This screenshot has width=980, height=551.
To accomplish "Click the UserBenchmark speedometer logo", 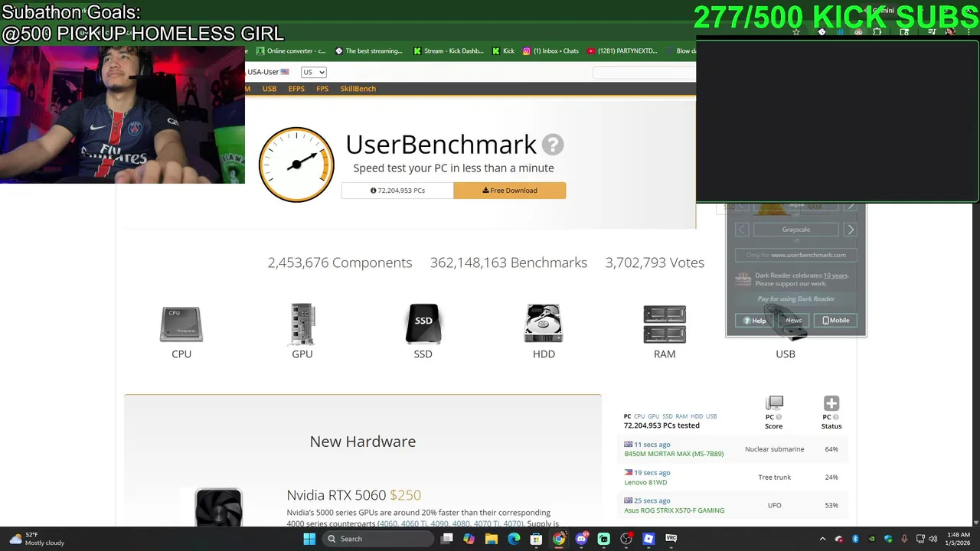I will (296, 165).
